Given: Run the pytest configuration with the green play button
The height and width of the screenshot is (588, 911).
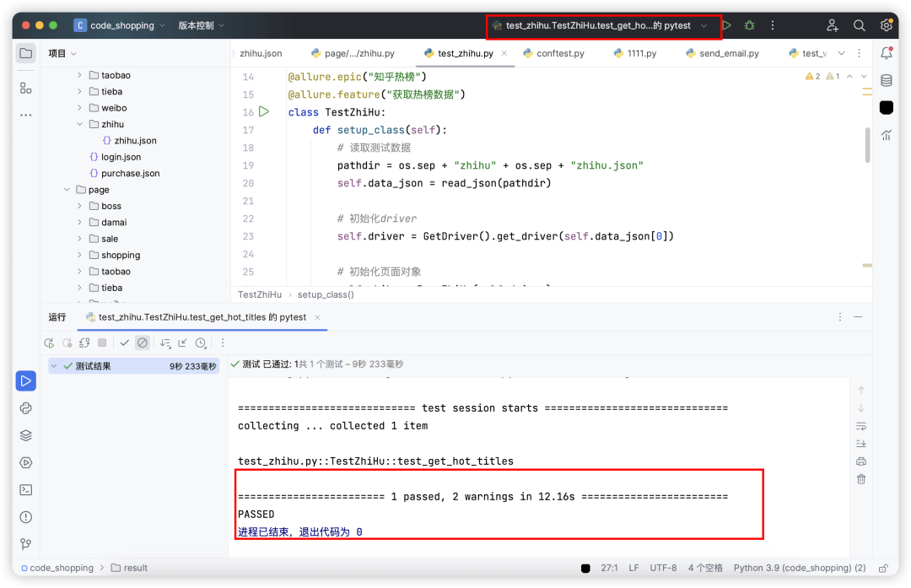Looking at the screenshot, I should click(x=726, y=25).
